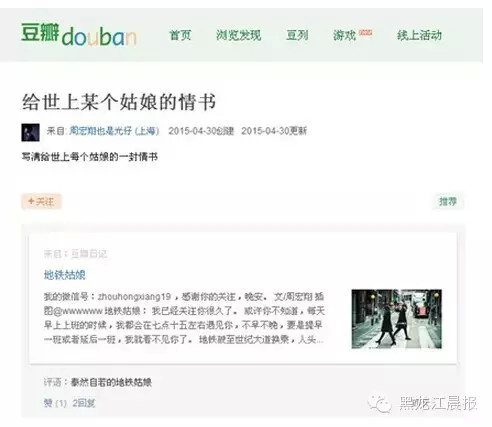
Task: Open the 游戏 nav link
Action: pos(344,35)
